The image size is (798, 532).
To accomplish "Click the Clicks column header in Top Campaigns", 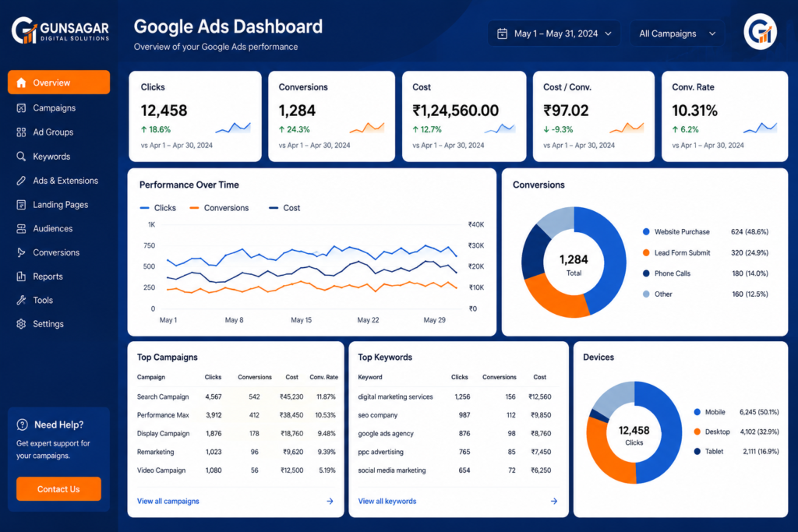I will (213, 377).
